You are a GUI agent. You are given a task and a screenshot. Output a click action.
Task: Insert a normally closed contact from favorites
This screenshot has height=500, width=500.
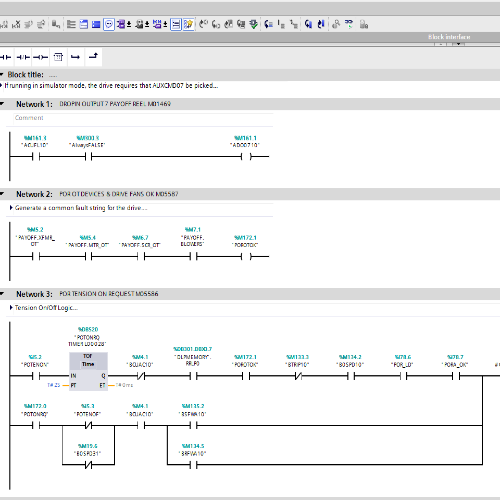tap(23, 57)
